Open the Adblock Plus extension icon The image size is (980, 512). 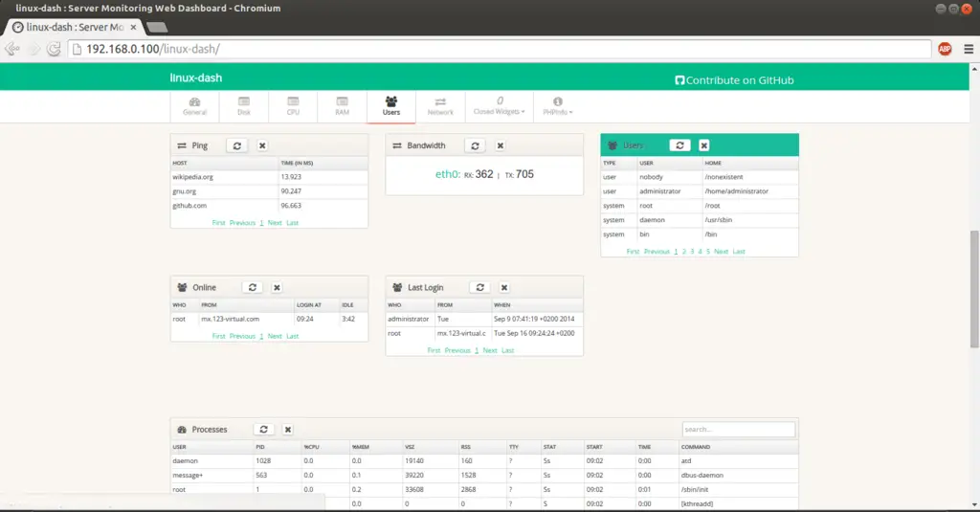[x=945, y=49]
